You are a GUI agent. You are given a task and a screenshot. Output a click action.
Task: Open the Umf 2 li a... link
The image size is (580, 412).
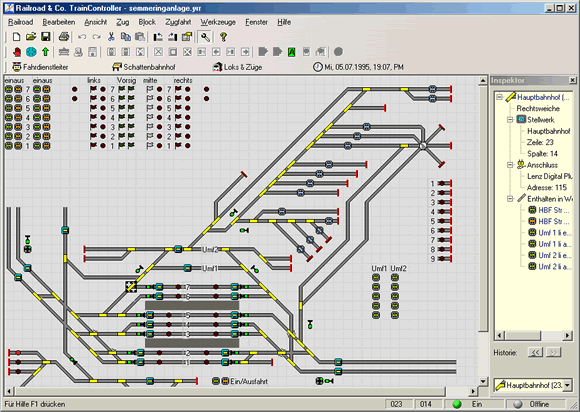pyautogui.click(x=550, y=267)
